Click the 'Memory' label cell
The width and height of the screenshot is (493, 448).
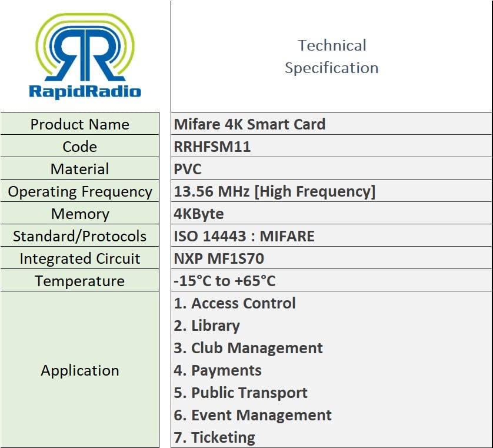pyautogui.click(x=80, y=213)
